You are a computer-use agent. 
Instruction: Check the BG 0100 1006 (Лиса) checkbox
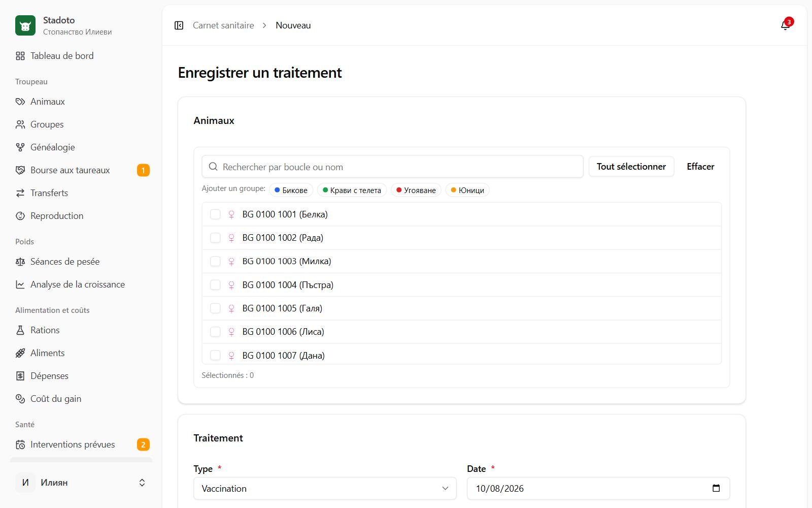click(x=215, y=332)
